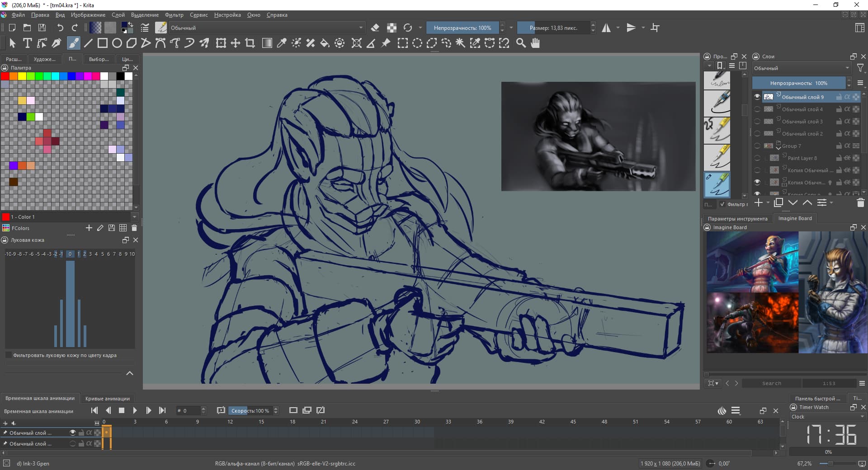The width and height of the screenshot is (868, 470).
Task: Toggle eraser mode in toolbar
Action: [375, 28]
